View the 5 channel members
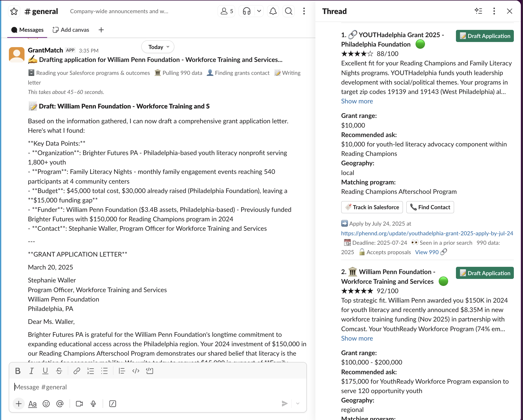 pyautogui.click(x=226, y=11)
